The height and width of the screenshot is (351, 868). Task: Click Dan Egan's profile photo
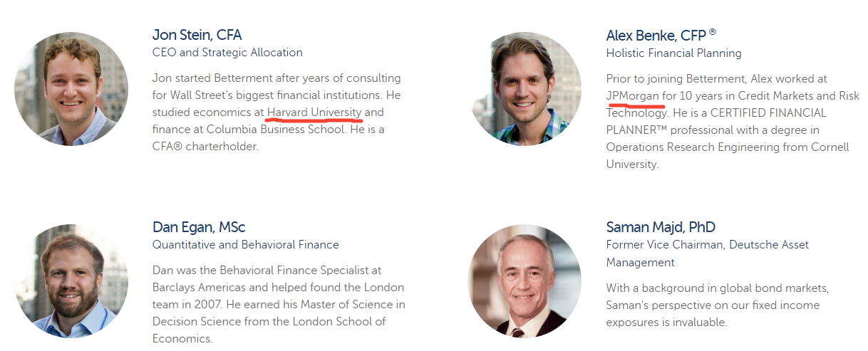(x=71, y=281)
